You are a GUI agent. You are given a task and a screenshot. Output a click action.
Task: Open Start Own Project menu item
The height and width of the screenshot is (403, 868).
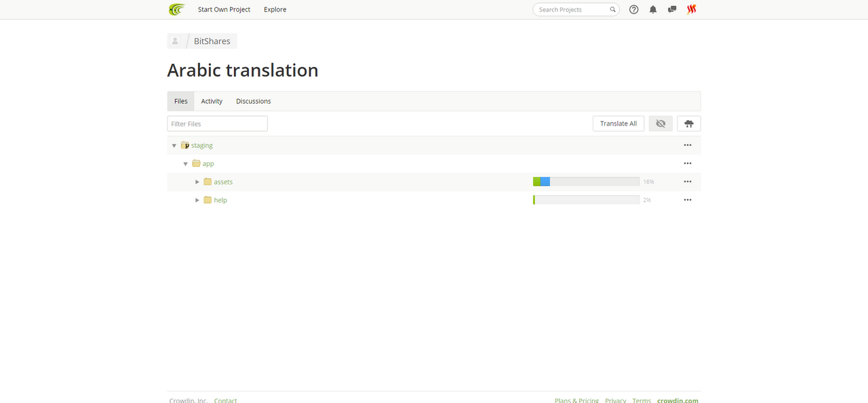[x=224, y=9]
